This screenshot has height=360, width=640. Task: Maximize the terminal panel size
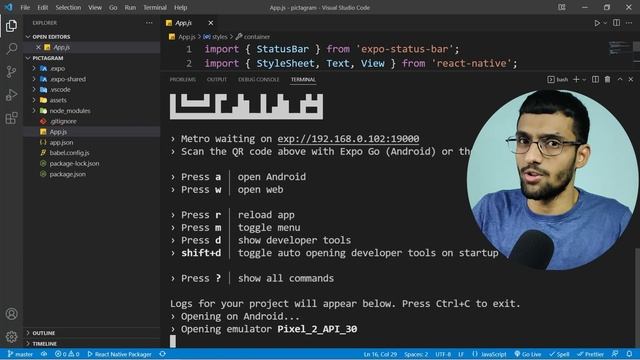tap(620, 79)
